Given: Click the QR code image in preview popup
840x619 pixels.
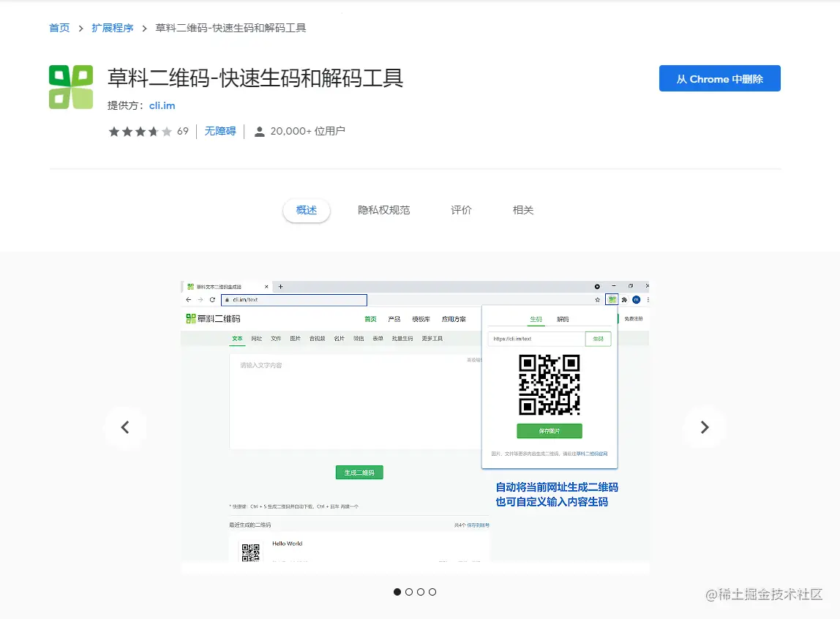Looking at the screenshot, I should coord(549,385).
